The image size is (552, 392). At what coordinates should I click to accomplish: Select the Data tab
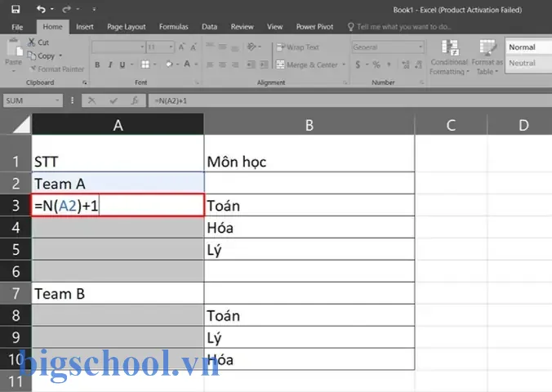click(x=210, y=27)
